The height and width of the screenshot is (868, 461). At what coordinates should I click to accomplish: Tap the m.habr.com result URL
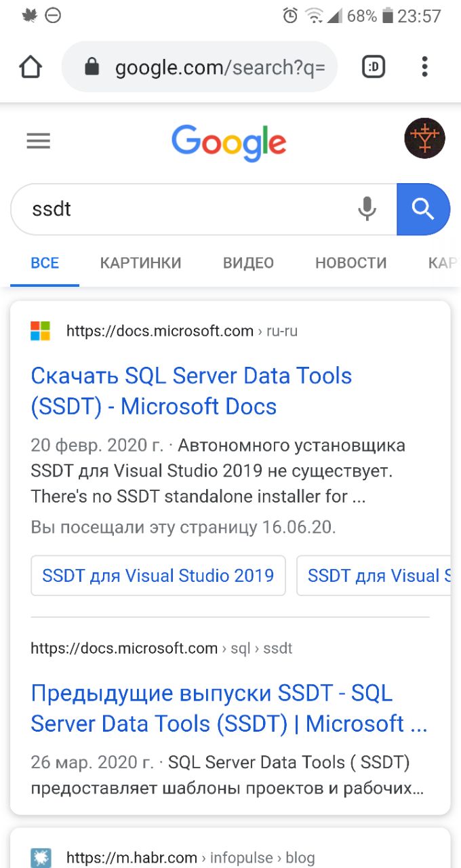click(x=132, y=858)
